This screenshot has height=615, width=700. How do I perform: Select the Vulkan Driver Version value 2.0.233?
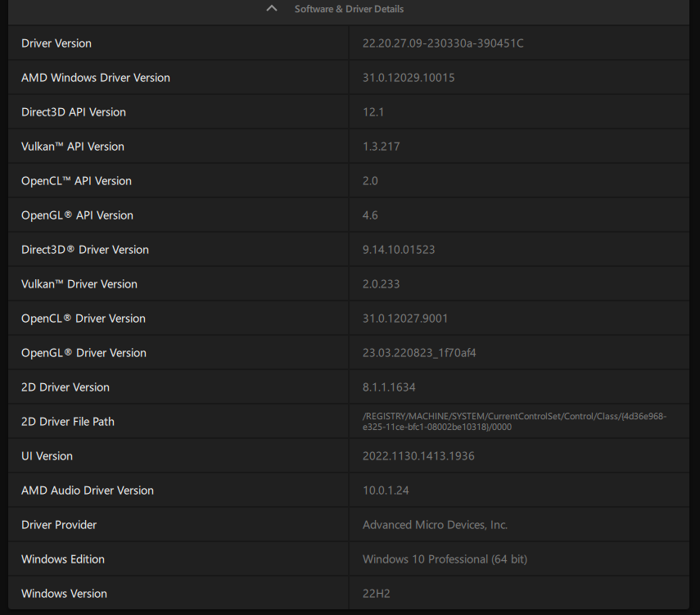[381, 284]
